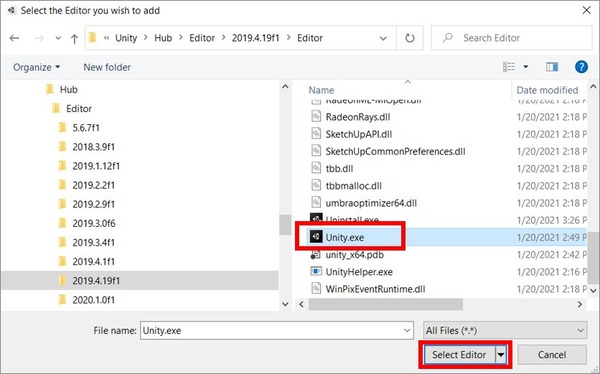
Task: Sort the file list by the Name column
Action: click(x=321, y=90)
